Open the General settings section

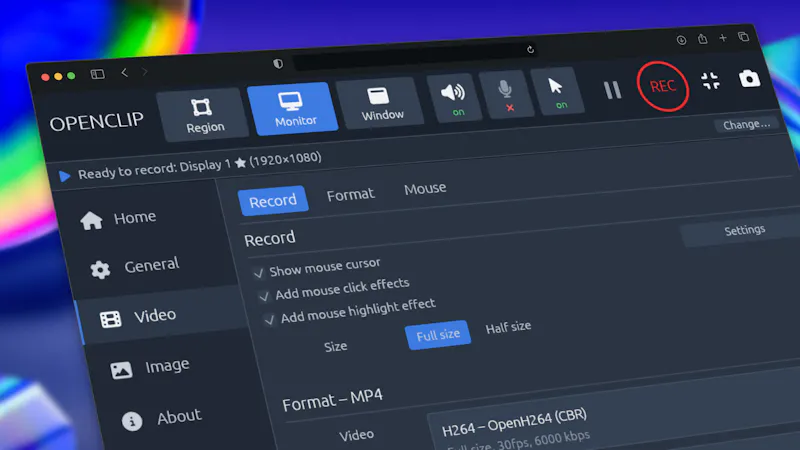click(151, 266)
